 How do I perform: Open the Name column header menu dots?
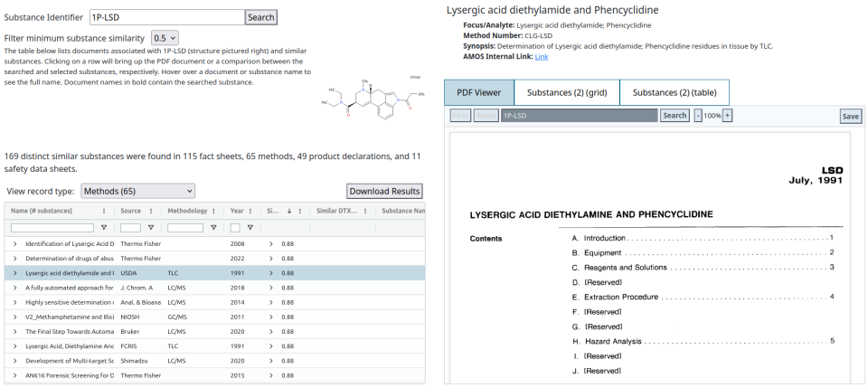point(104,211)
